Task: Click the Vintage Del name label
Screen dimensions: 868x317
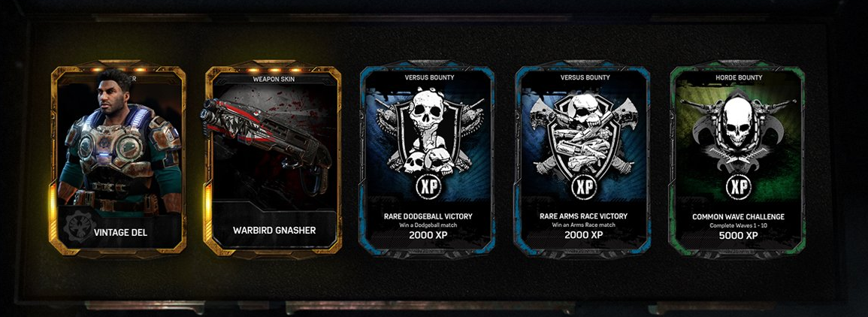Action: point(121,232)
